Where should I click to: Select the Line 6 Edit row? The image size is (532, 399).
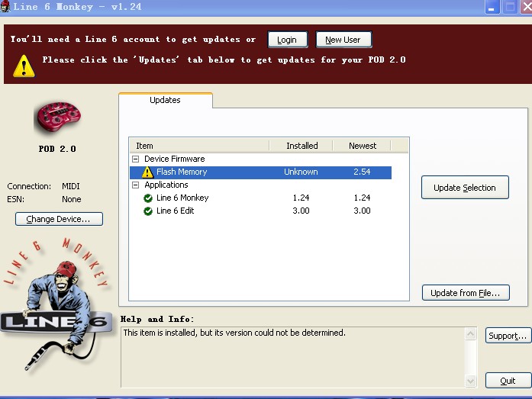click(260, 211)
